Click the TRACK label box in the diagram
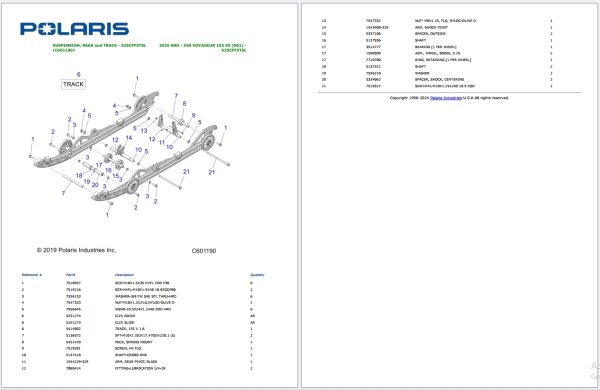Screen dimensions: 600x390 pyautogui.click(x=73, y=84)
